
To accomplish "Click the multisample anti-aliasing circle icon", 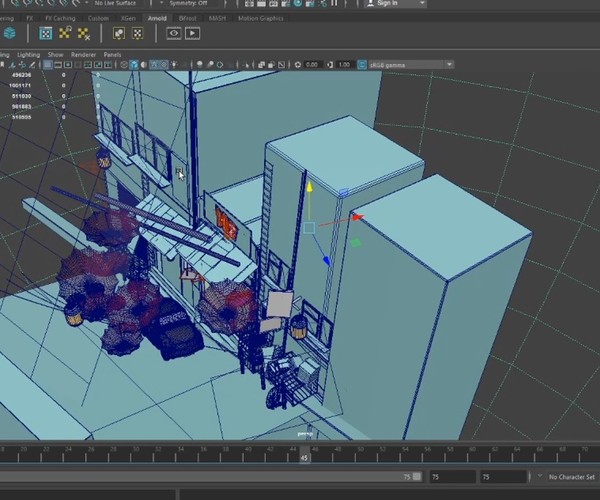I will tap(220, 65).
